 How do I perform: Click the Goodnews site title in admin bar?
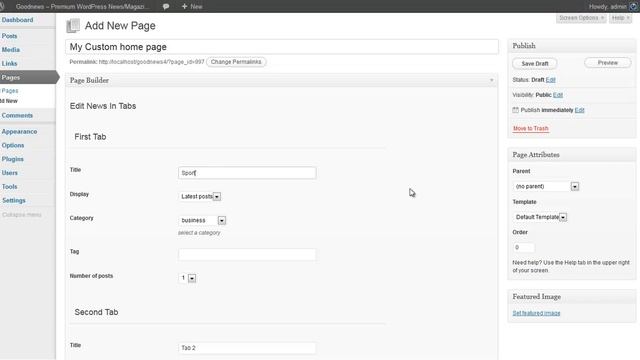pyautogui.click(x=82, y=7)
